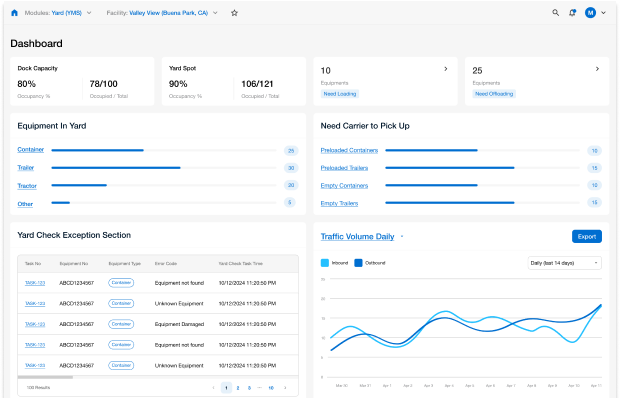Open notifications bell
Screen dimensions: 620x399
click(572, 13)
